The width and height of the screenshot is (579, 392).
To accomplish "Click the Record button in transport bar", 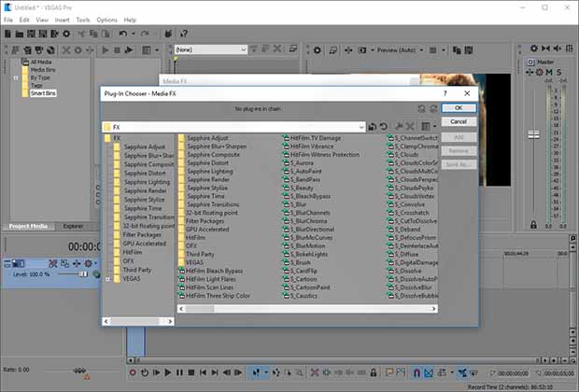I will (133, 372).
